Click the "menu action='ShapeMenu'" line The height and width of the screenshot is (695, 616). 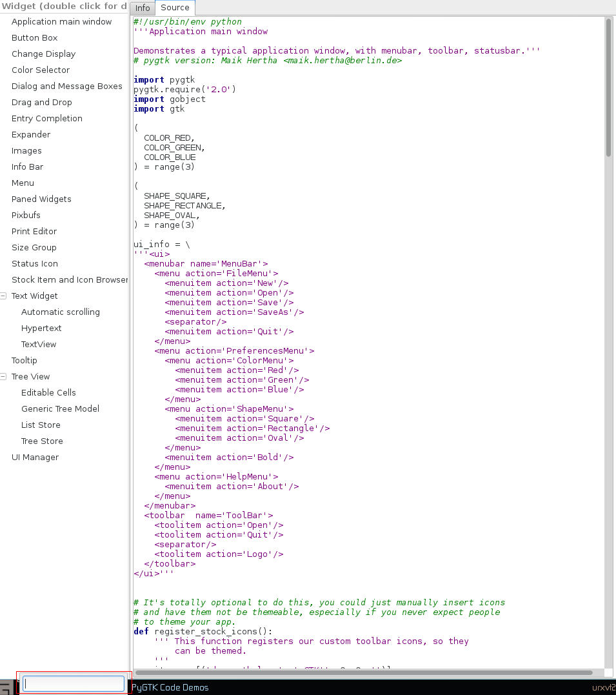coord(229,408)
